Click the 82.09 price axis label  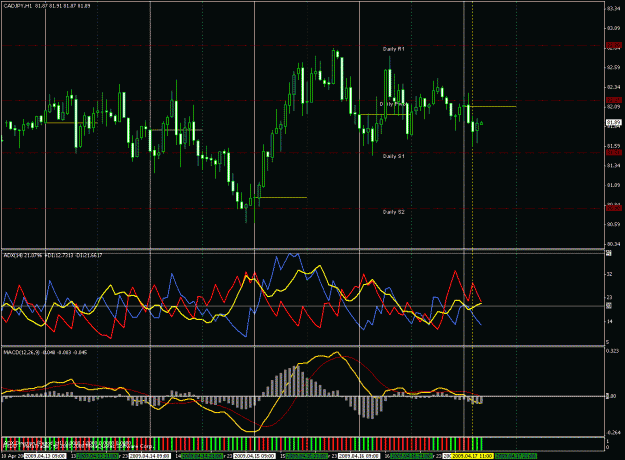613,106
